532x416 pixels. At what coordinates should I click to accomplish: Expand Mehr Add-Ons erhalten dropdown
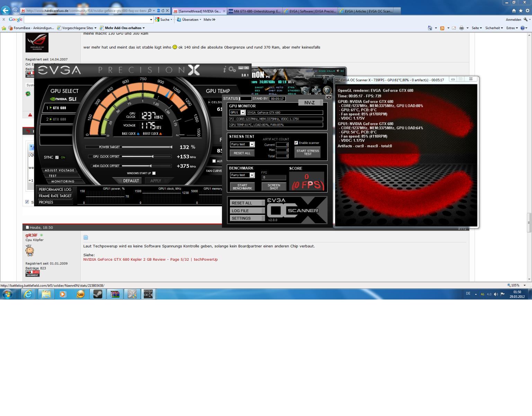pyautogui.click(x=144, y=28)
